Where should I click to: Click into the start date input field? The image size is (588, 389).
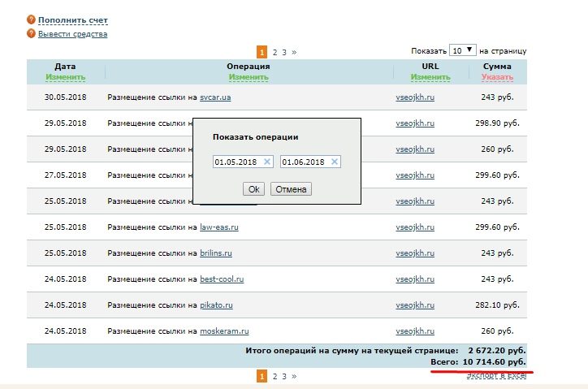236,162
